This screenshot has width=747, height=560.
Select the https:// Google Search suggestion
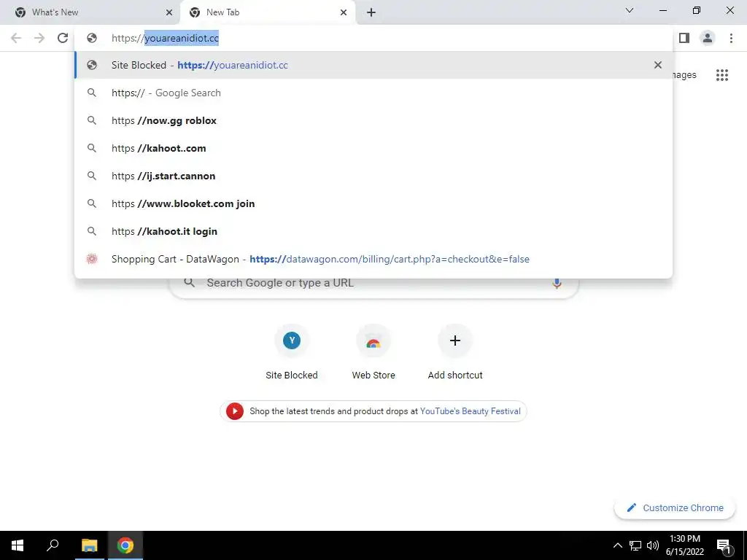point(373,93)
